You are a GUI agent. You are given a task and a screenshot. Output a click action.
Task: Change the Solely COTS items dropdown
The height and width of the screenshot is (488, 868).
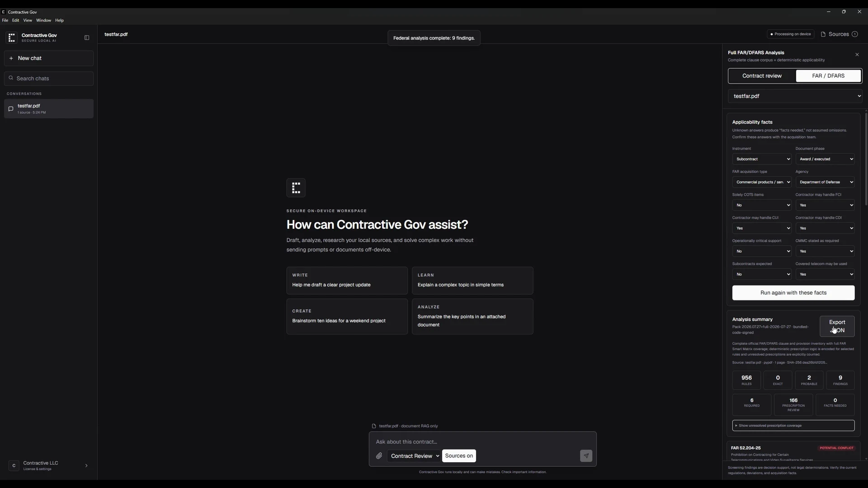pyautogui.click(x=762, y=205)
